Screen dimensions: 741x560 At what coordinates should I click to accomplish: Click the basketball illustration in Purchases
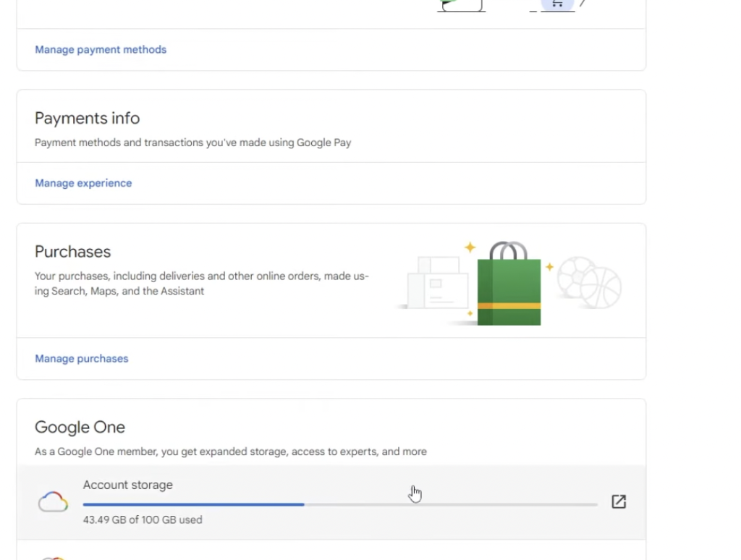click(x=602, y=288)
